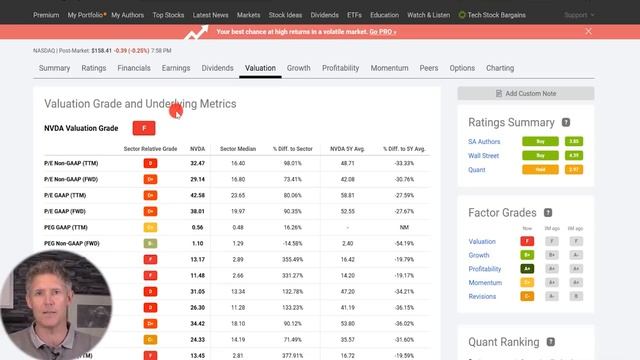The image size is (640, 360).
Task: Open ETFs navigation item
Action: pos(354,15)
